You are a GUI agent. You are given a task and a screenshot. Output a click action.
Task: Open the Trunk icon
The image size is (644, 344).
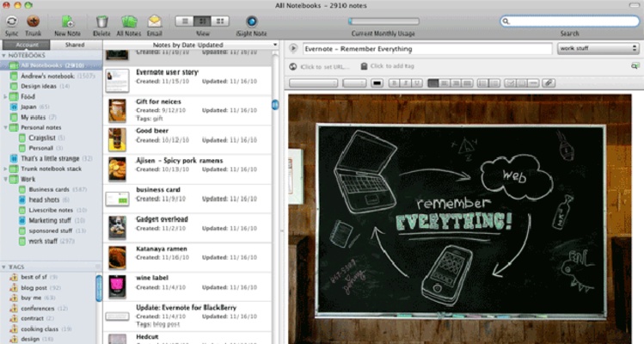tap(34, 21)
